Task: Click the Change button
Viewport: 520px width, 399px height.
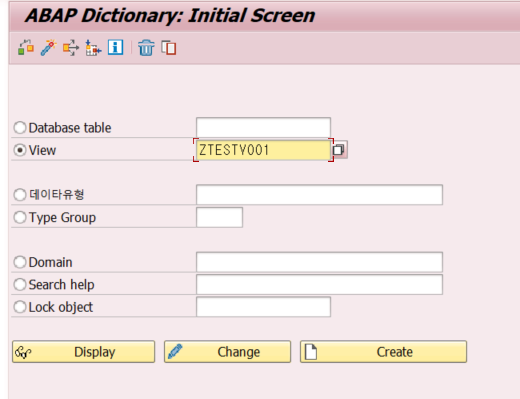Action: [x=228, y=352]
